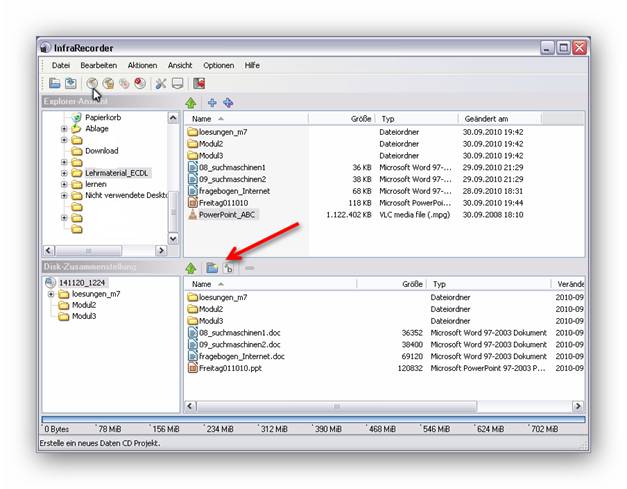Click the explorer tree's scroll-left arrow
627x489 pixels.
pos(48,250)
